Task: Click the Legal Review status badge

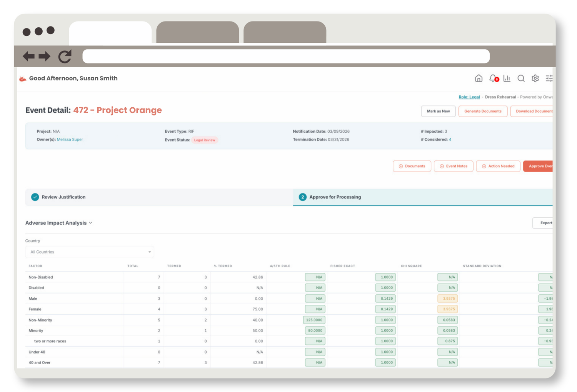Action: (x=205, y=140)
